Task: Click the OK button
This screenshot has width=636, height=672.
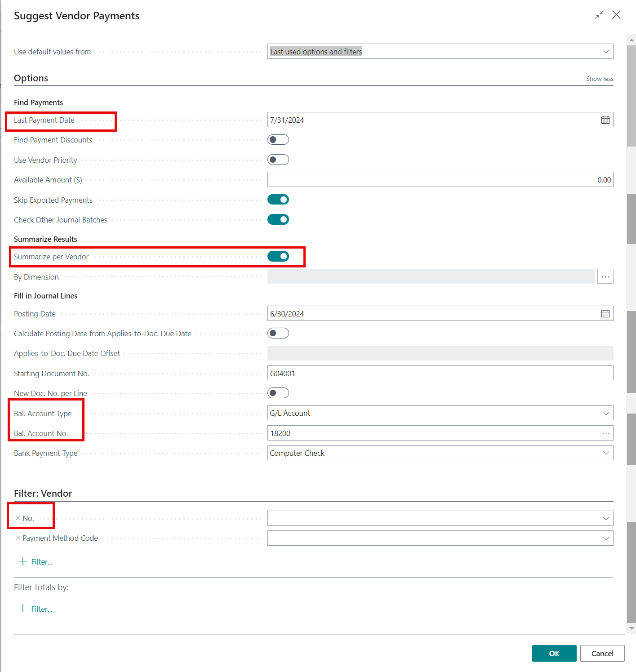Action: click(x=554, y=653)
